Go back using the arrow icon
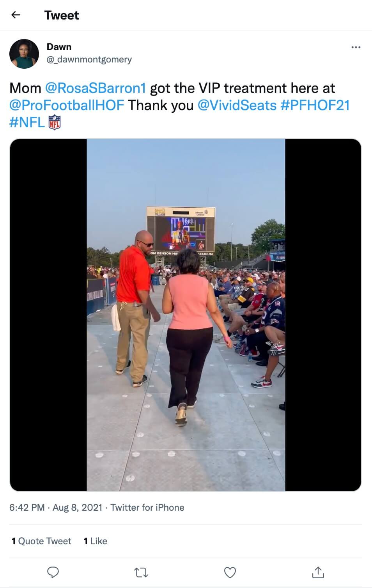The width and height of the screenshot is (372, 588). (x=16, y=15)
